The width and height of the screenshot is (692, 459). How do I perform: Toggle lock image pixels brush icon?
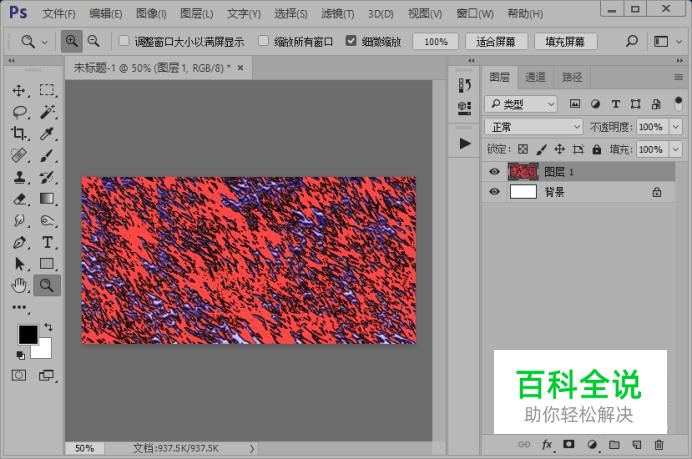[541, 149]
